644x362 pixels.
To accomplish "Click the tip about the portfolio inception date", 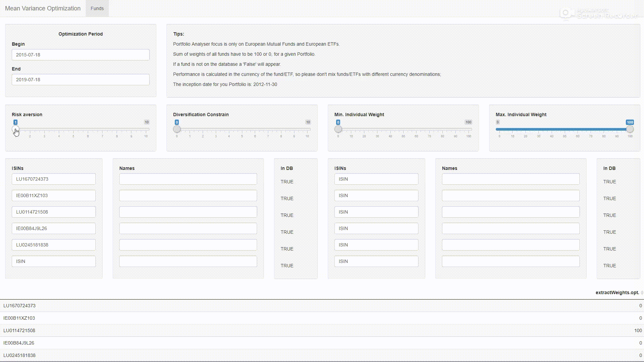I will coord(225,84).
